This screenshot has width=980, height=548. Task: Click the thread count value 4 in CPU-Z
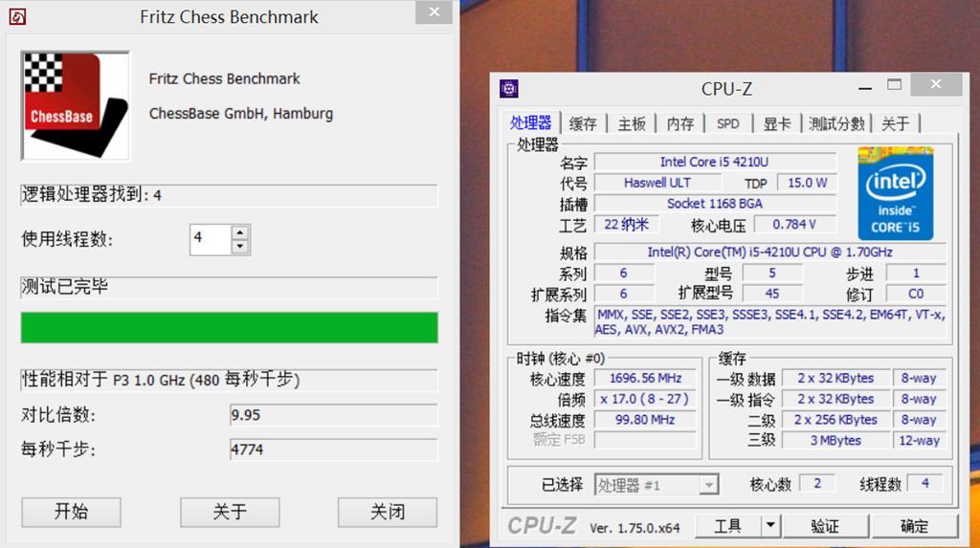[x=925, y=483]
